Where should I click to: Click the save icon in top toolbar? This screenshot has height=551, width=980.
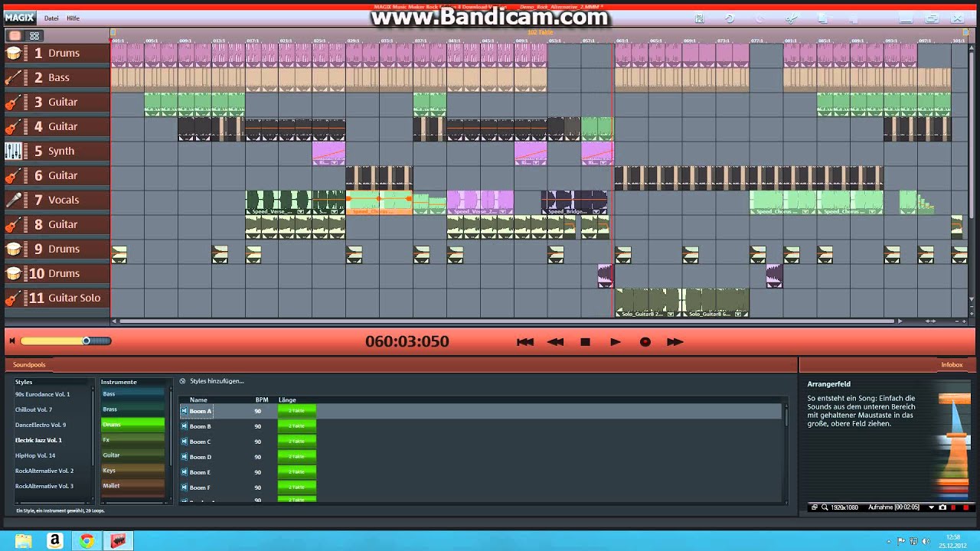(699, 18)
